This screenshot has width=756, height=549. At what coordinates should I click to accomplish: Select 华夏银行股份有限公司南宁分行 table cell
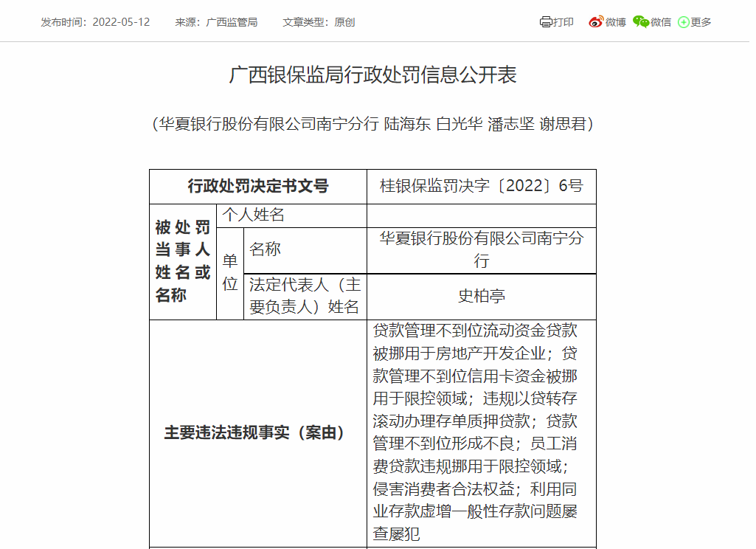coord(482,250)
